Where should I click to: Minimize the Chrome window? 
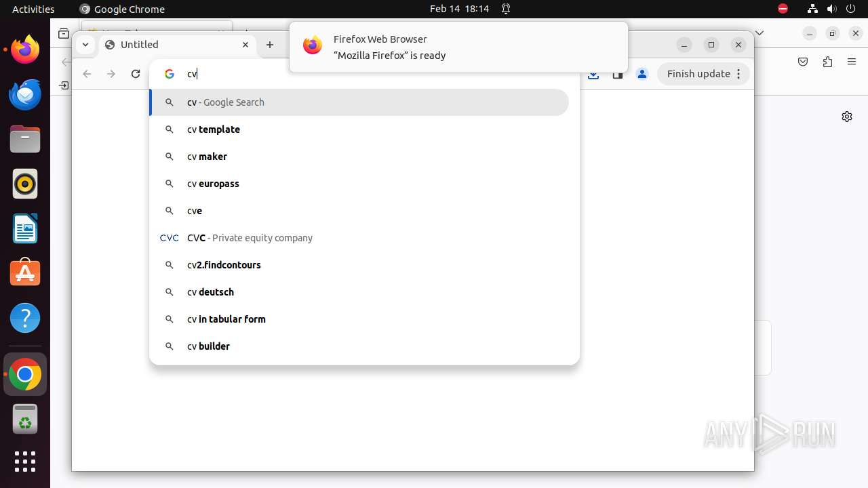(684, 45)
